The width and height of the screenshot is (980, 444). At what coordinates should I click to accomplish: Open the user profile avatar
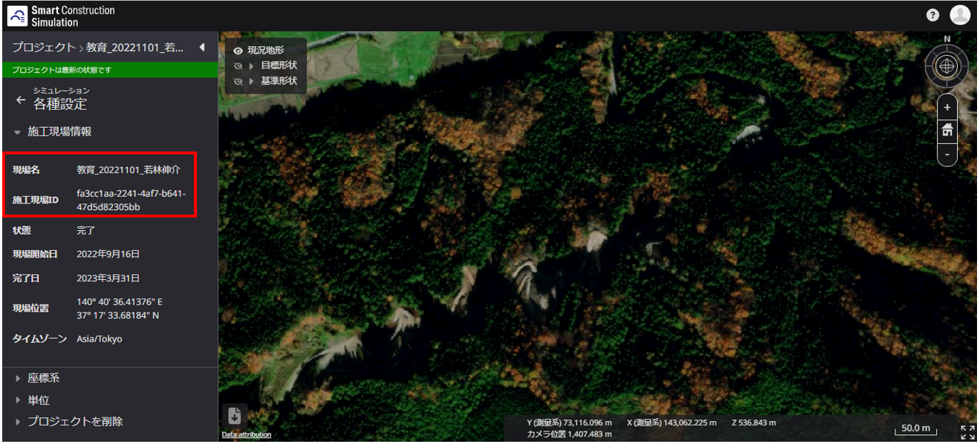[x=960, y=15]
